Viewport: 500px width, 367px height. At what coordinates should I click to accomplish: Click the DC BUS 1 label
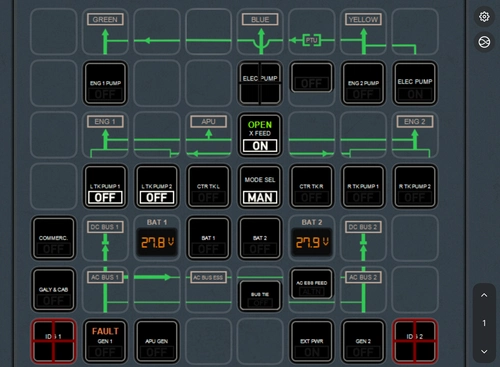click(105, 227)
